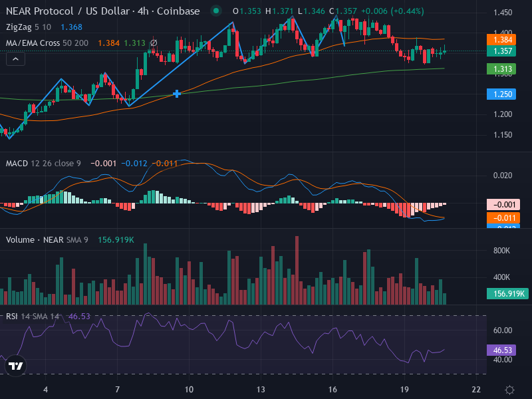Click the orange 1.384 price label

[501, 40]
